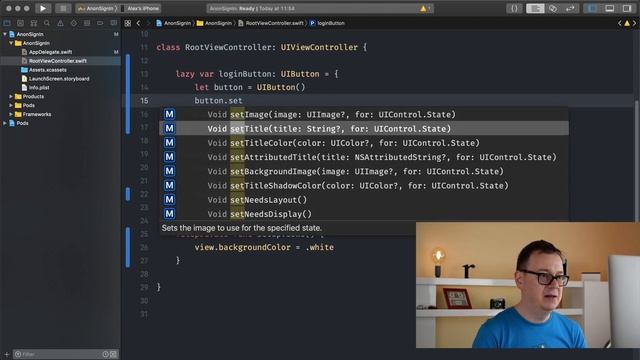Viewport: 640px width, 360px height.
Task: Choose setTitle completion suggestion
Action: point(364,129)
